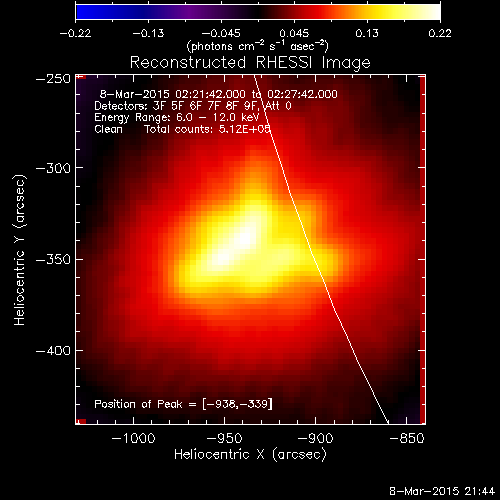The height and width of the screenshot is (500, 500).
Task: Click the colorbar label 0.13
Action: 367,33
